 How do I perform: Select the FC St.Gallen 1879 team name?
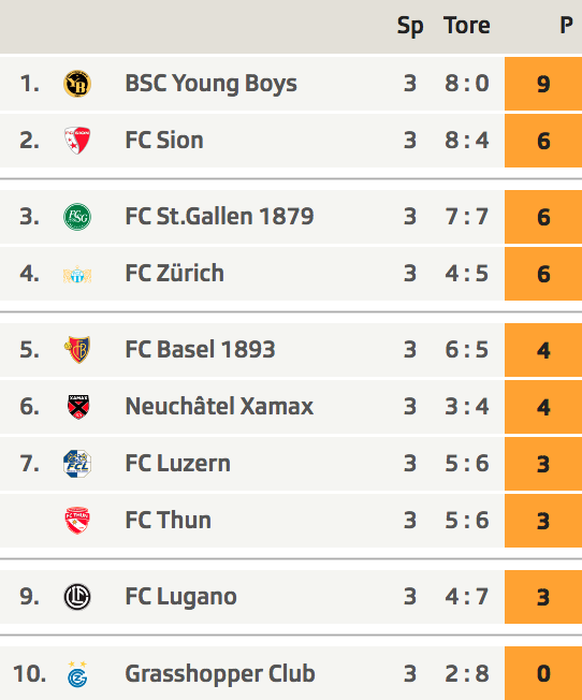219,217
